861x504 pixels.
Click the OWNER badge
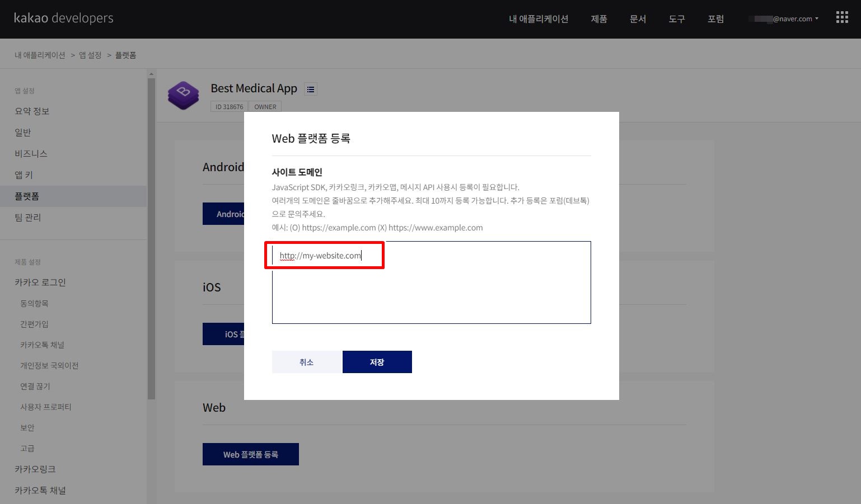click(265, 106)
